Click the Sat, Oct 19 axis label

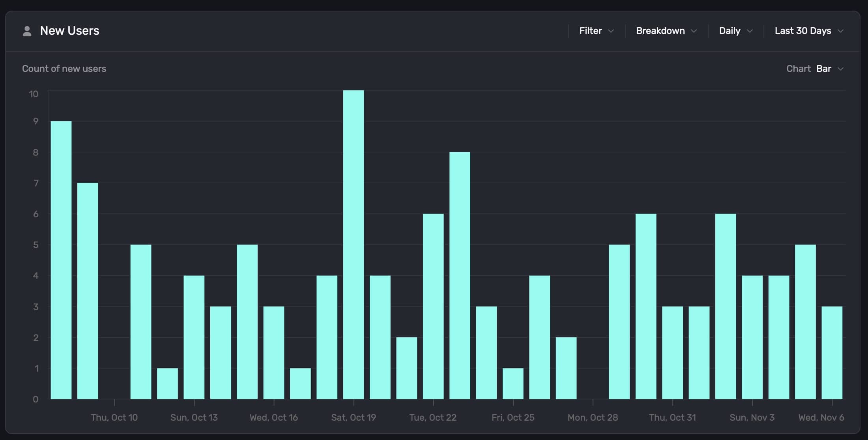click(x=354, y=417)
